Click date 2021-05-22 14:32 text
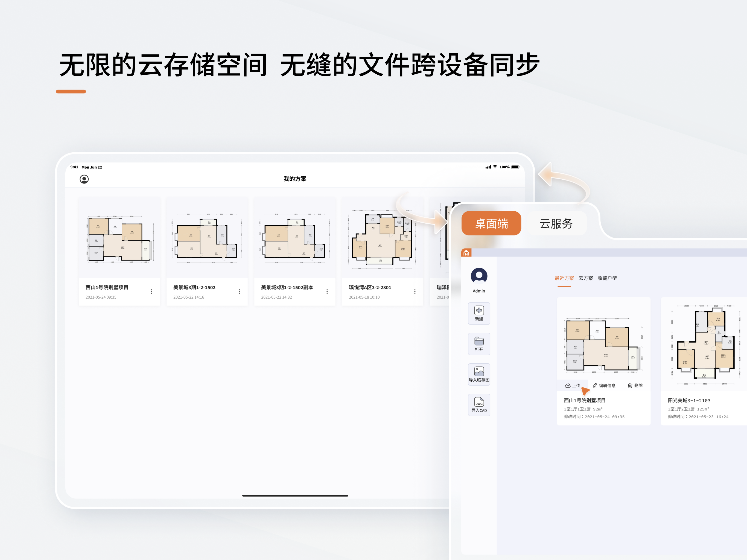This screenshot has height=560, width=747. tap(276, 297)
